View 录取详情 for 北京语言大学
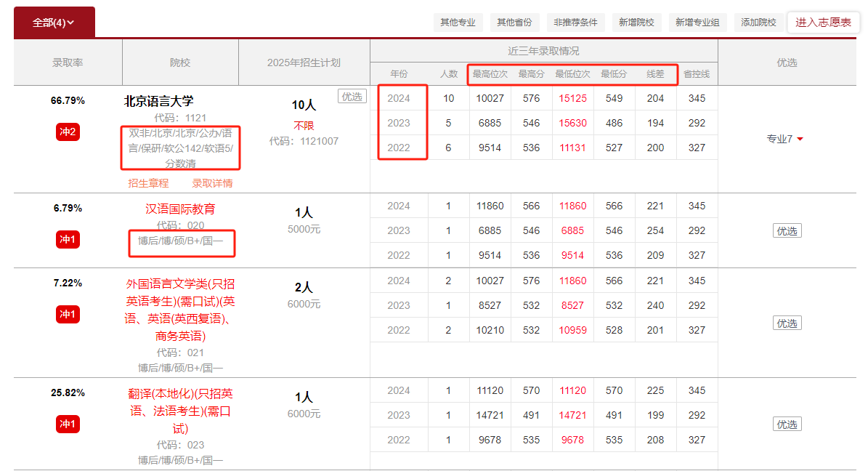The image size is (868, 471). click(212, 183)
